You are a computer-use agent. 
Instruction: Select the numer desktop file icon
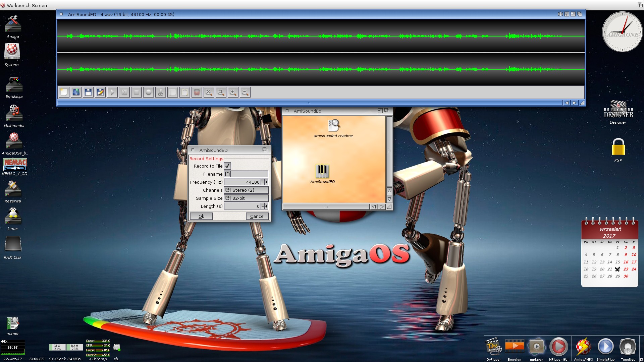pyautogui.click(x=13, y=326)
